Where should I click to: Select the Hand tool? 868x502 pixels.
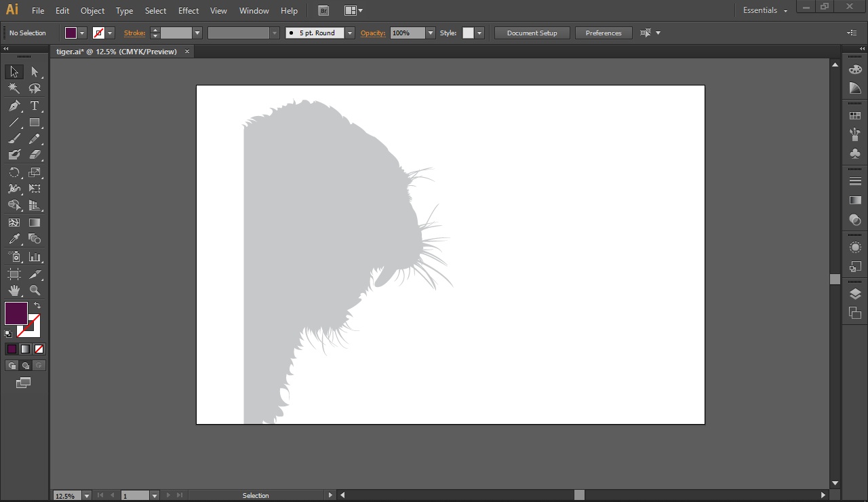coord(14,290)
